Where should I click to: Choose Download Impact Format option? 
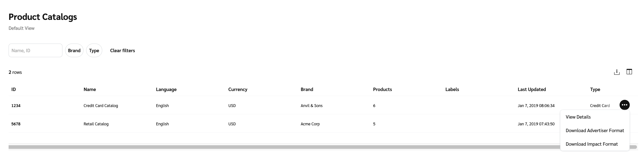(x=592, y=144)
